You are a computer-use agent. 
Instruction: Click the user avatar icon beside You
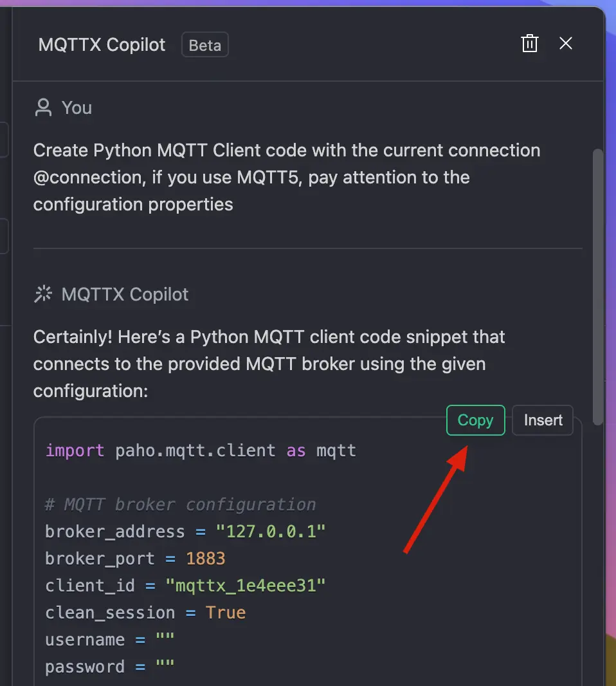[42, 107]
